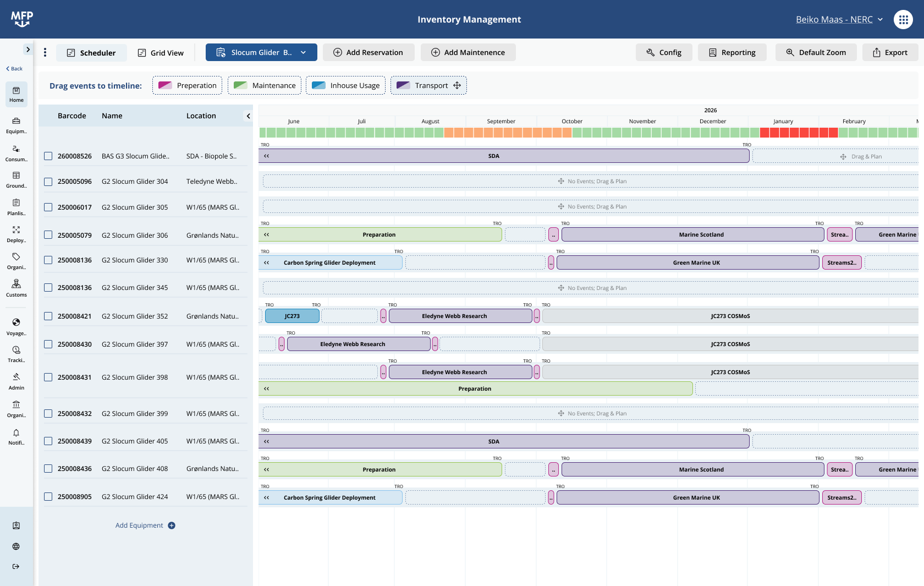Check the box for G2 Slocum Glider 304
924x586 pixels.
[x=48, y=182]
